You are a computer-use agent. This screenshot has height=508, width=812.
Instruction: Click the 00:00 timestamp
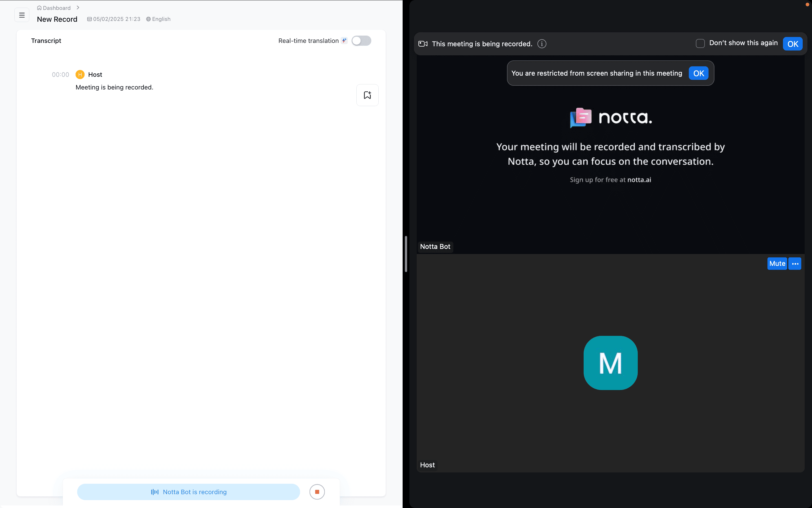60,75
